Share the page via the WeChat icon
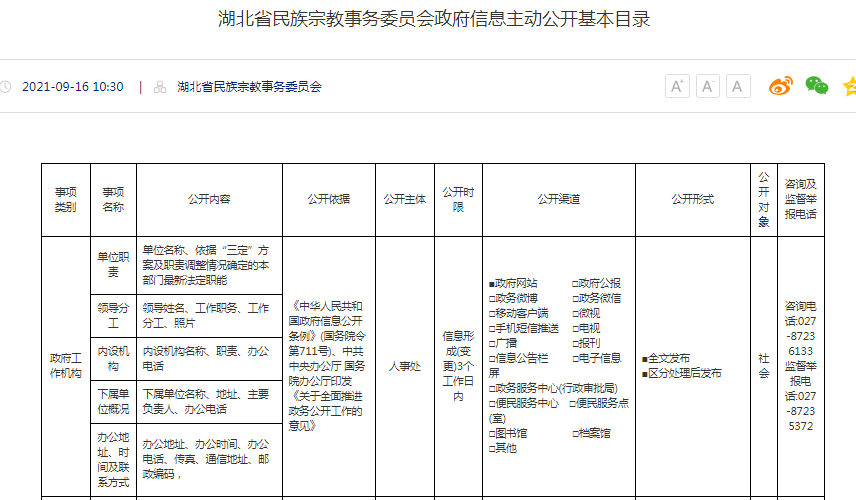Viewport: 856px width, 500px height. pyautogui.click(x=817, y=86)
